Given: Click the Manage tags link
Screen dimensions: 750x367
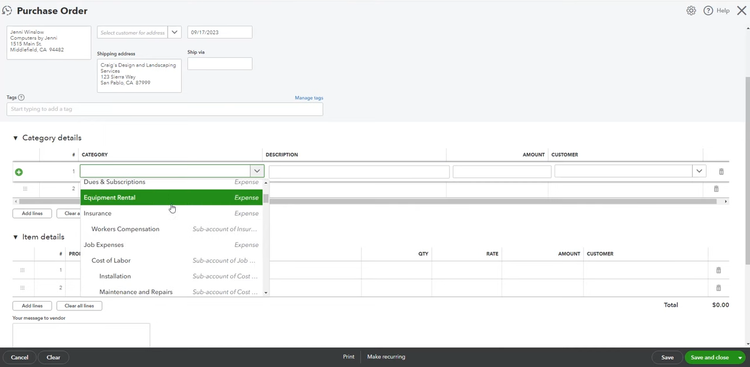Looking at the screenshot, I should point(309,98).
